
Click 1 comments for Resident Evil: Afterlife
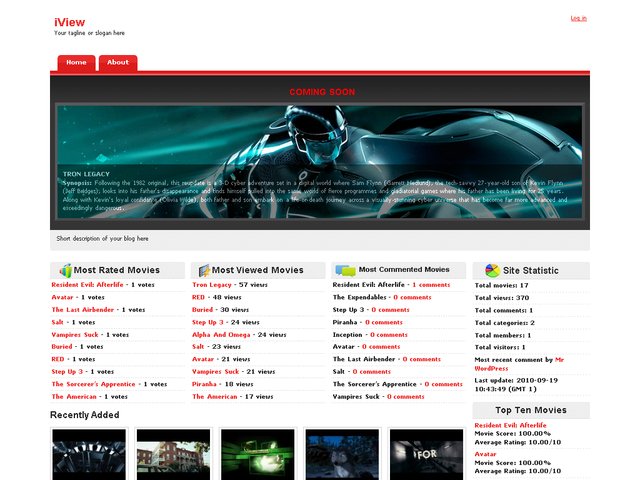coord(431,285)
